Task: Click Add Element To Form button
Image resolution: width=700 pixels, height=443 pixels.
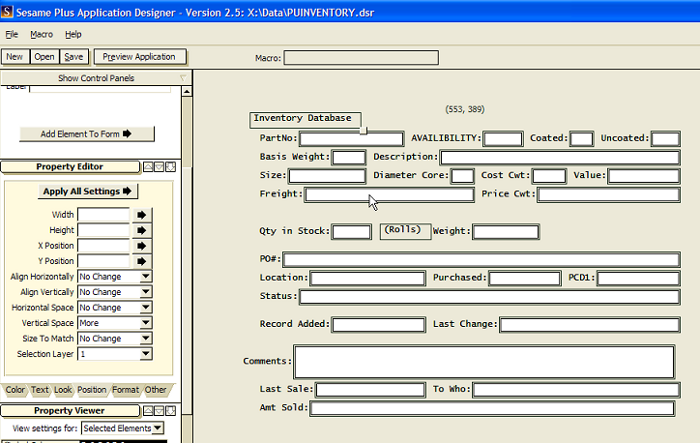Action: tap(87, 134)
